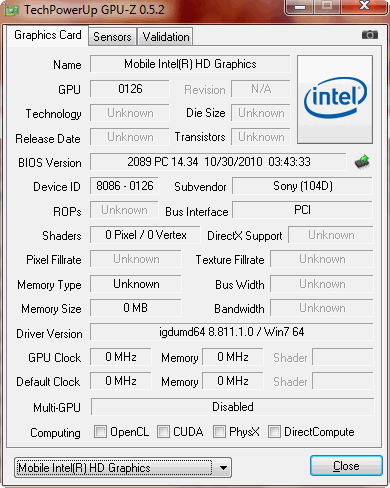
Task: Click the dropdown arrow beside Mobile Intel(R) HD Graphics
Action: tap(223, 468)
